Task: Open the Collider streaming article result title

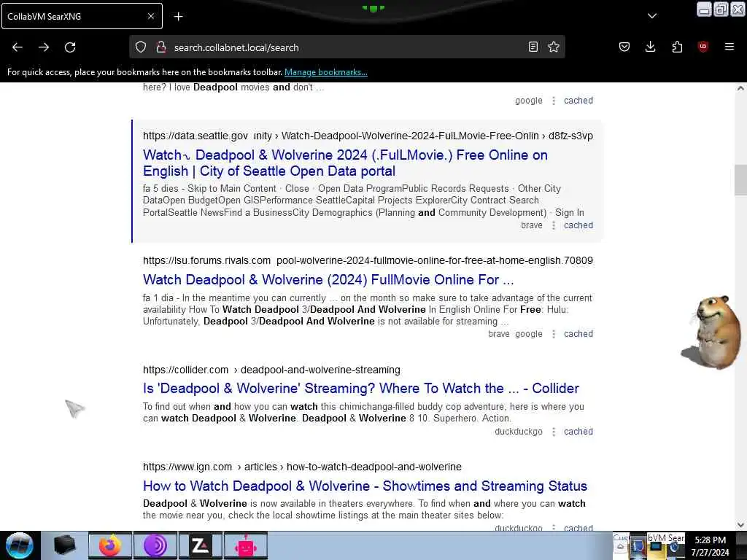Action: click(361, 389)
